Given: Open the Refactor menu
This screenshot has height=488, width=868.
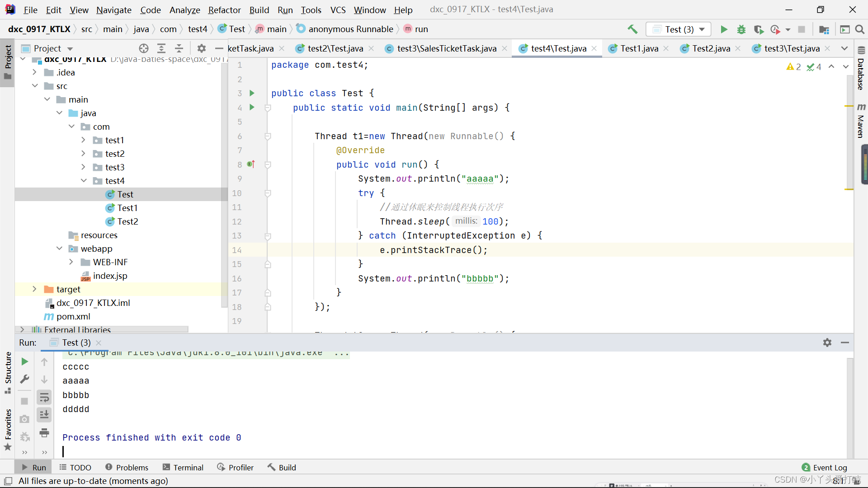Looking at the screenshot, I should 224,10.
